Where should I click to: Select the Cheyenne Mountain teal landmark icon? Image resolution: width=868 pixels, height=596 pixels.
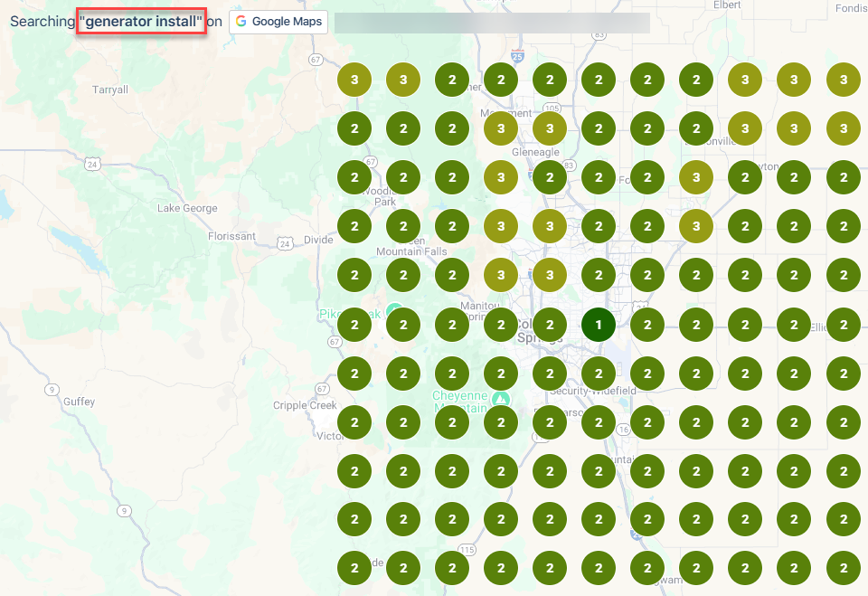(x=500, y=399)
